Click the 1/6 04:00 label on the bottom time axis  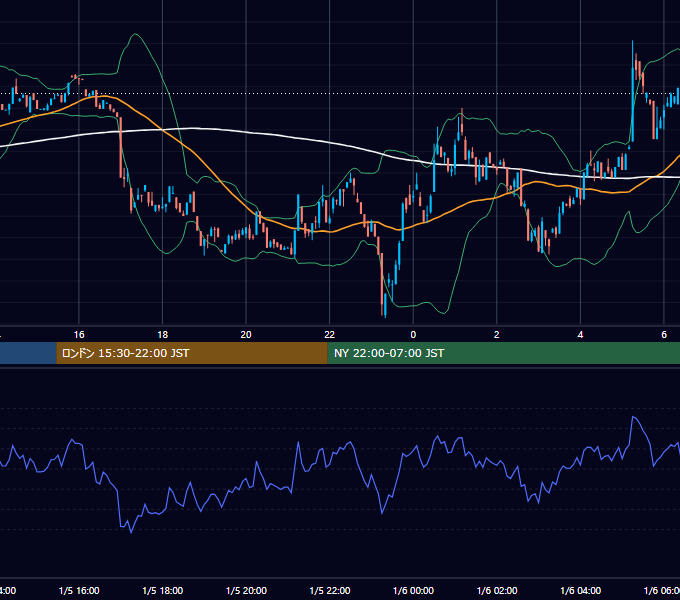[x=581, y=590]
